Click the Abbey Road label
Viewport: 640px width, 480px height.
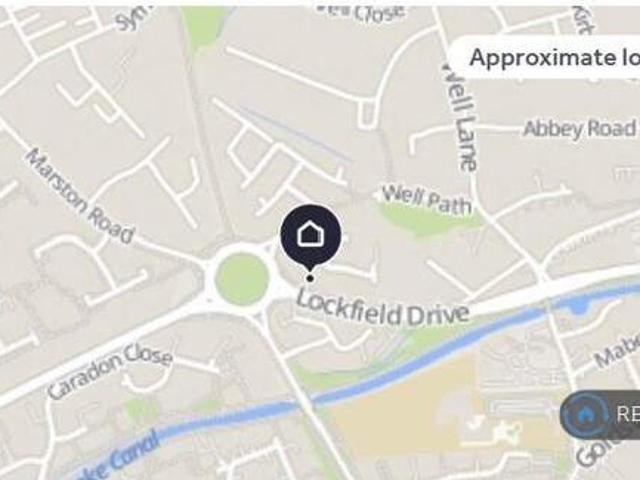[x=580, y=129]
